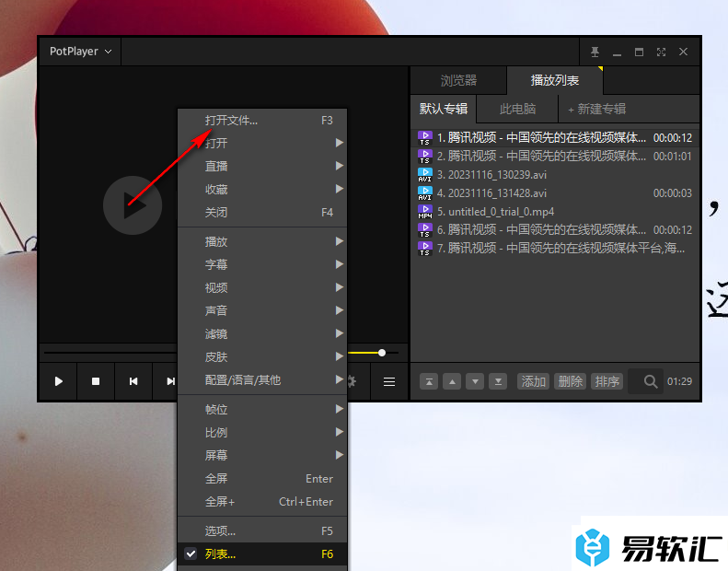
Task: Click the Play button in control bar
Action: (59, 381)
